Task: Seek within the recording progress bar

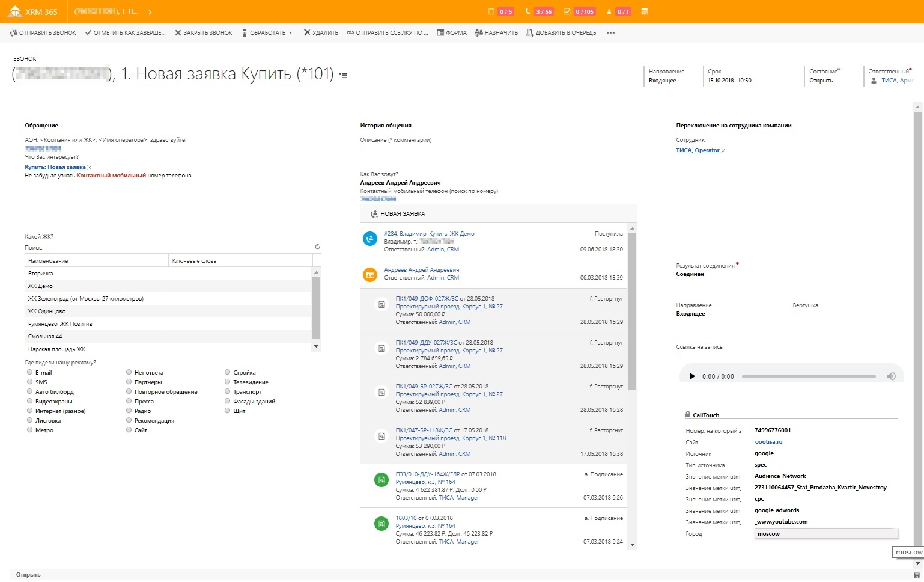Action: pos(809,376)
